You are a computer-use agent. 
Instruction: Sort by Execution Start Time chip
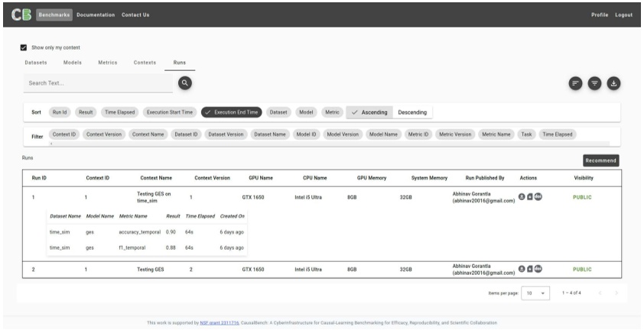click(x=170, y=112)
